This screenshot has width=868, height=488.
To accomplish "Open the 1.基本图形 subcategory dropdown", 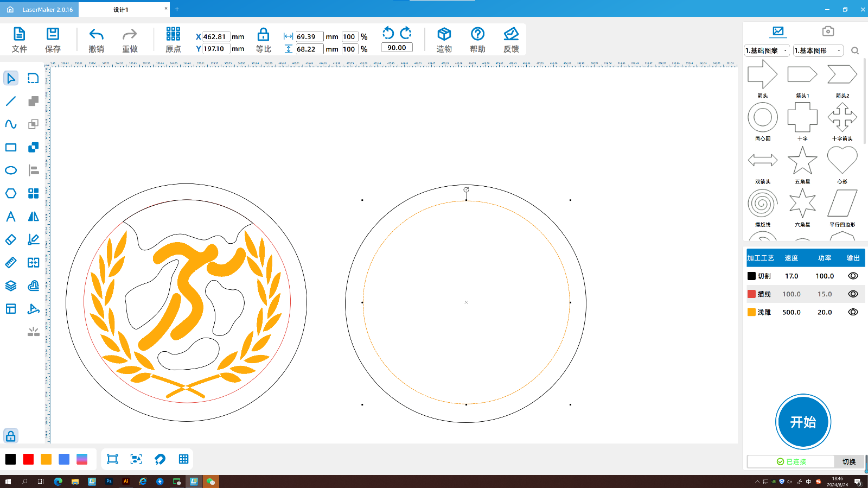I will [x=818, y=50].
